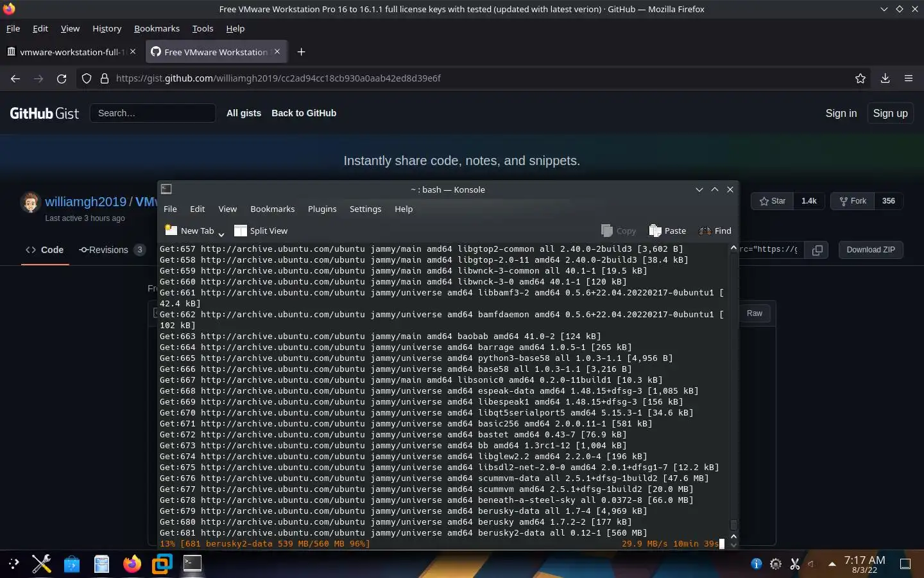Open Firefox downloads panel

click(885, 78)
